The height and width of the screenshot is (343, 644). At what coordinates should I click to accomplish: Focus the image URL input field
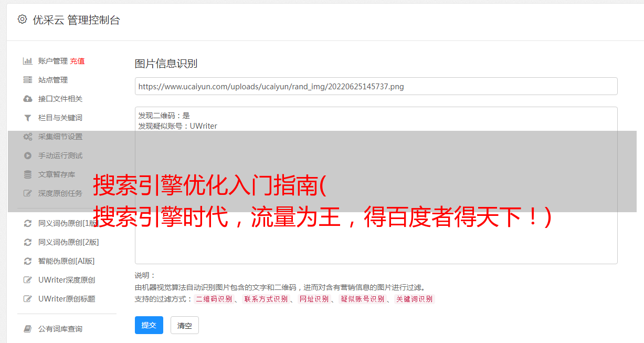tap(376, 86)
